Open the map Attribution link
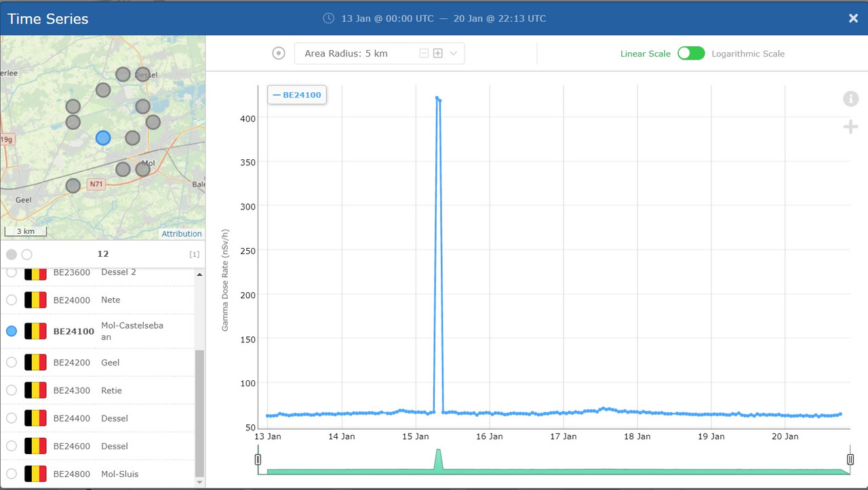The width and height of the screenshot is (868, 490). [x=181, y=234]
